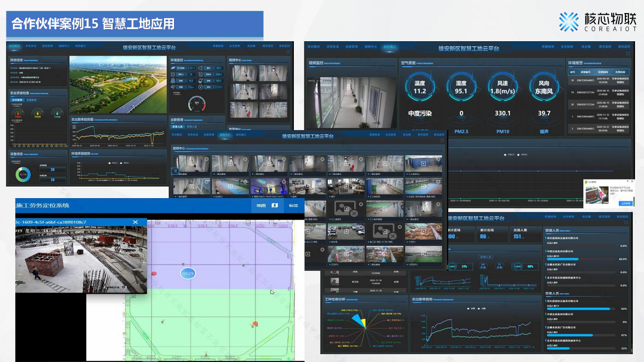Click red worker marker in purple zone
This screenshot has height=362, width=644.
pyautogui.click(x=154, y=274)
